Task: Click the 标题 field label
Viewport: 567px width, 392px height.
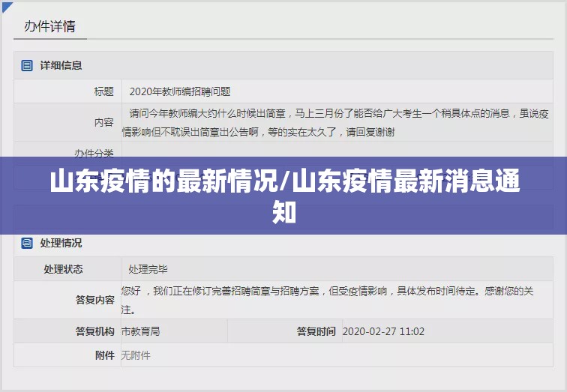Action: point(103,91)
